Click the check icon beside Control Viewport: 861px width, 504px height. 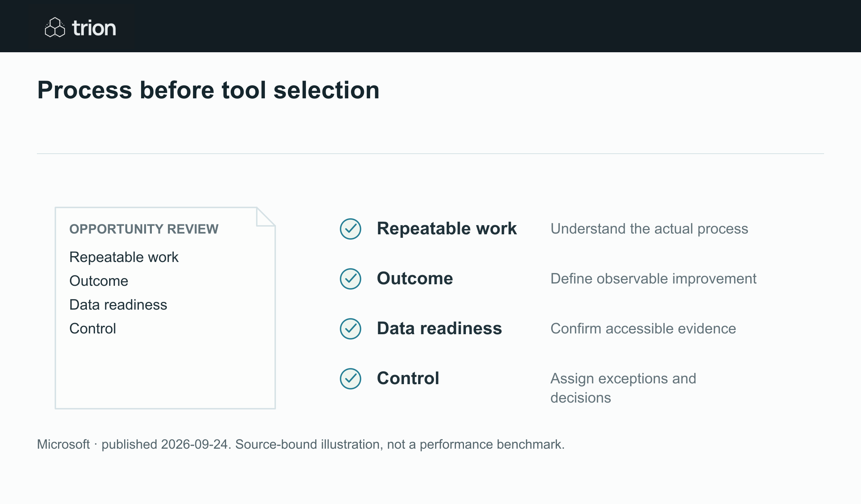pyautogui.click(x=351, y=379)
